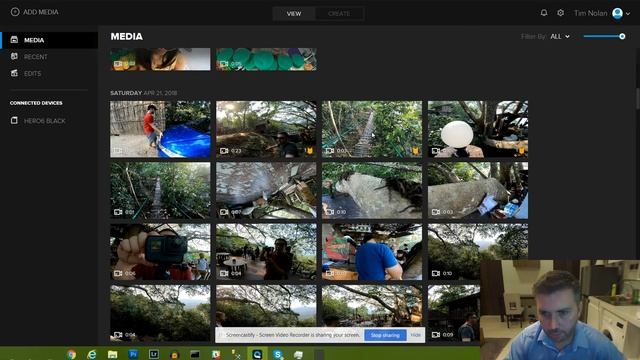The width and height of the screenshot is (640, 360).
Task: Open File Explorer from the taskbar
Action: pos(112,354)
